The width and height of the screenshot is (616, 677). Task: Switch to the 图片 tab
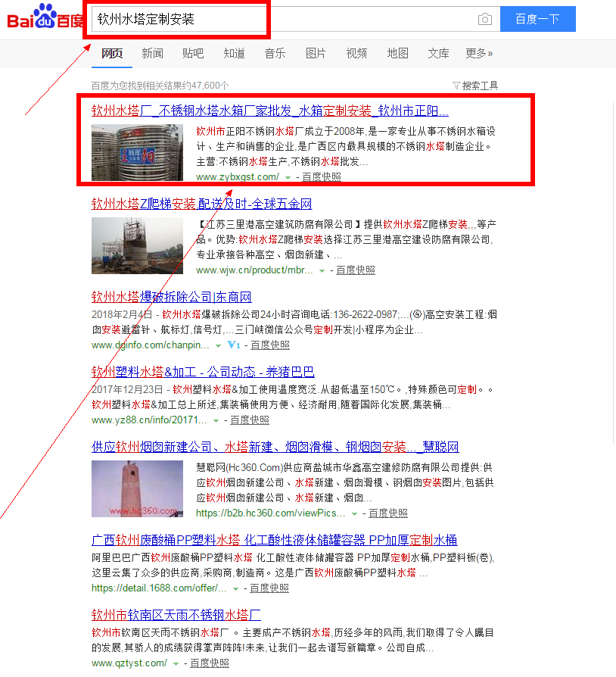pos(316,54)
